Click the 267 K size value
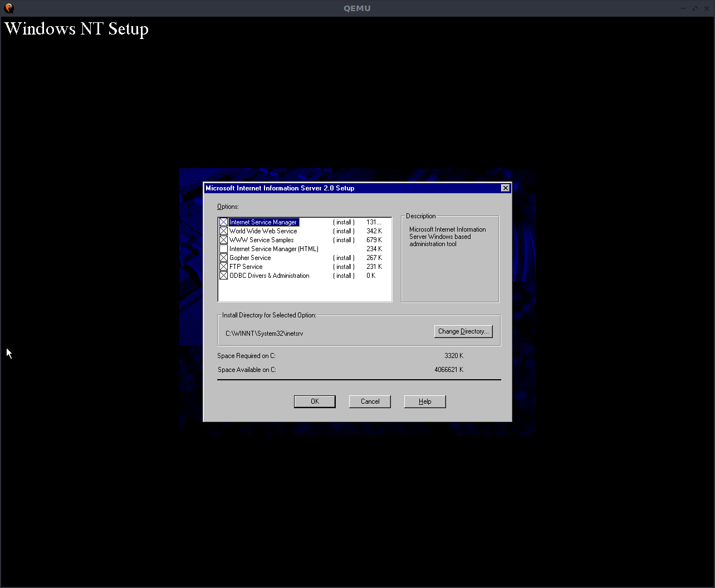 [374, 258]
